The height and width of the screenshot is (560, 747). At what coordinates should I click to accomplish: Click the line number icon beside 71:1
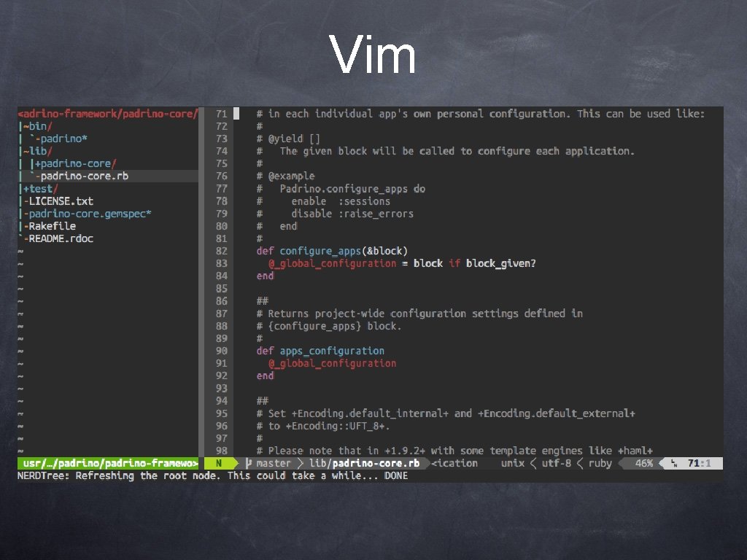pos(673,463)
